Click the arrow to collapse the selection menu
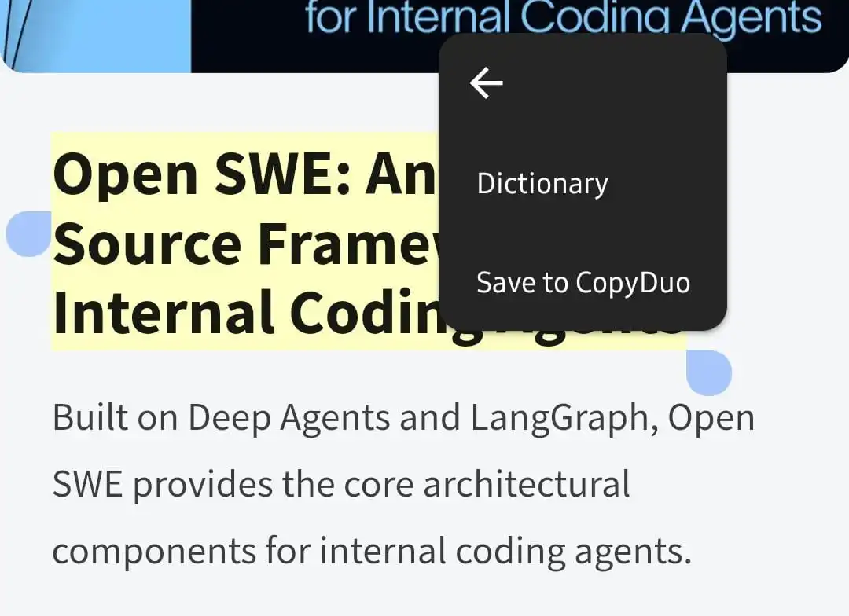Viewport: 849px width, 616px height. click(x=486, y=82)
